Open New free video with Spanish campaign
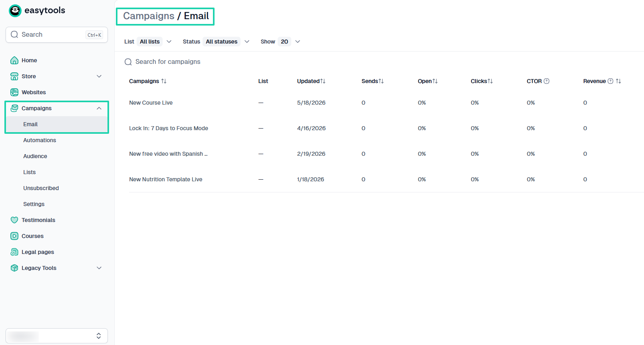 click(x=168, y=154)
